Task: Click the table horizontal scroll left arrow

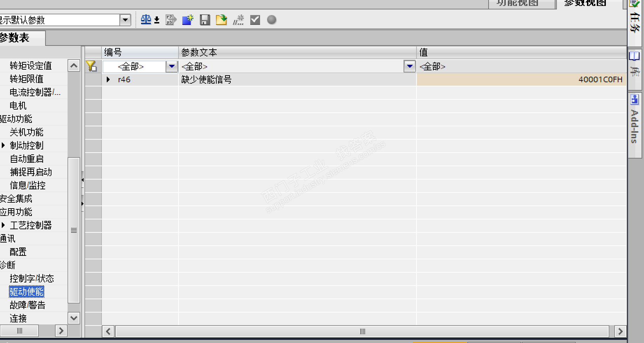Action: click(x=108, y=331)
